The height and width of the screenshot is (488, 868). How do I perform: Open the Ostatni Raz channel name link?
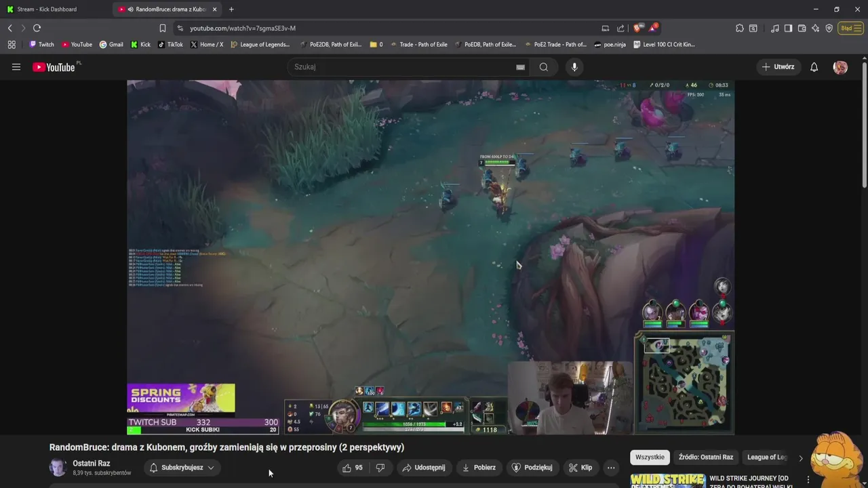(92, 464)
